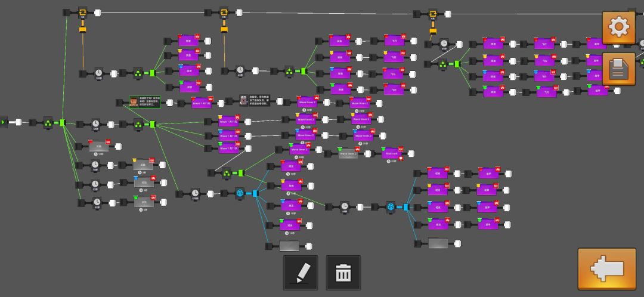Select gray node with yellow flag lower left
The image size is (644, 297).
coord(143,165)
